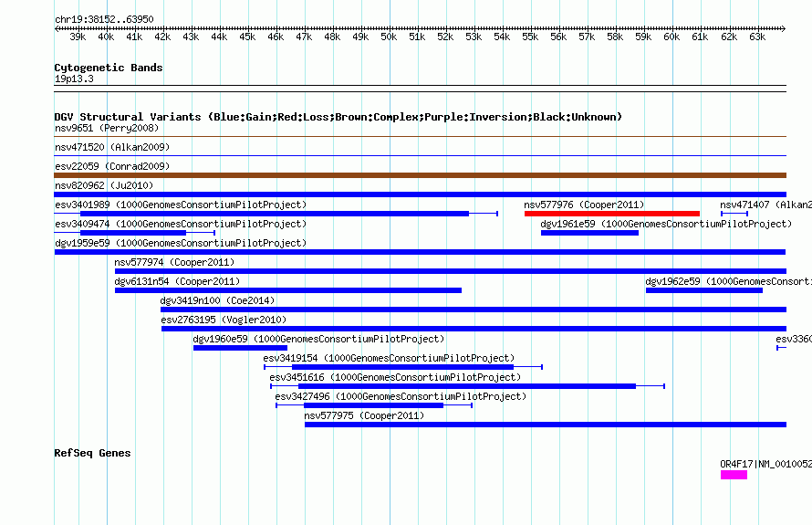812x525 pixels.
Task: Click the esv3451616 blue bar
Action: pos(467,386)
